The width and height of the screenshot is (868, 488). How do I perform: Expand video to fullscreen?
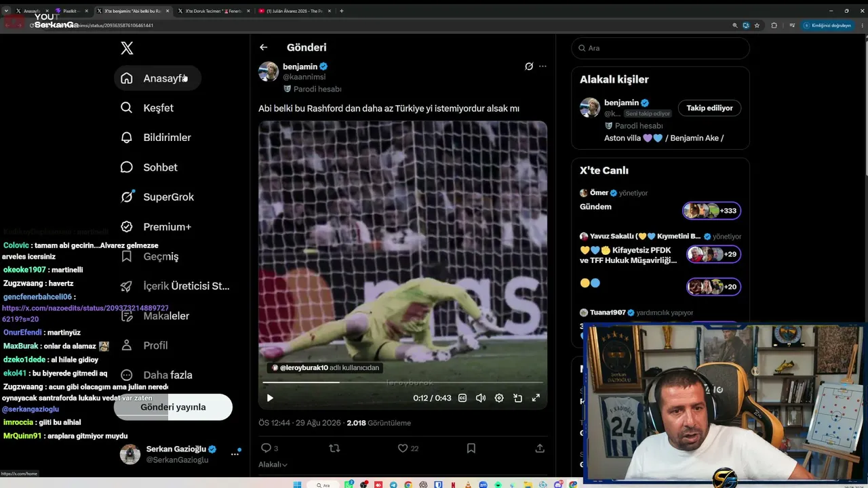[536, 398]
